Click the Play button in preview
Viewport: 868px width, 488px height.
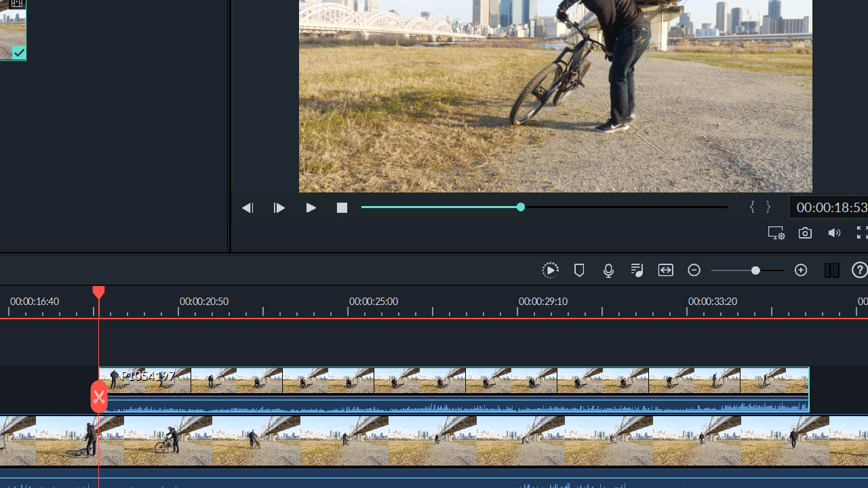click(x=311, y=208)
